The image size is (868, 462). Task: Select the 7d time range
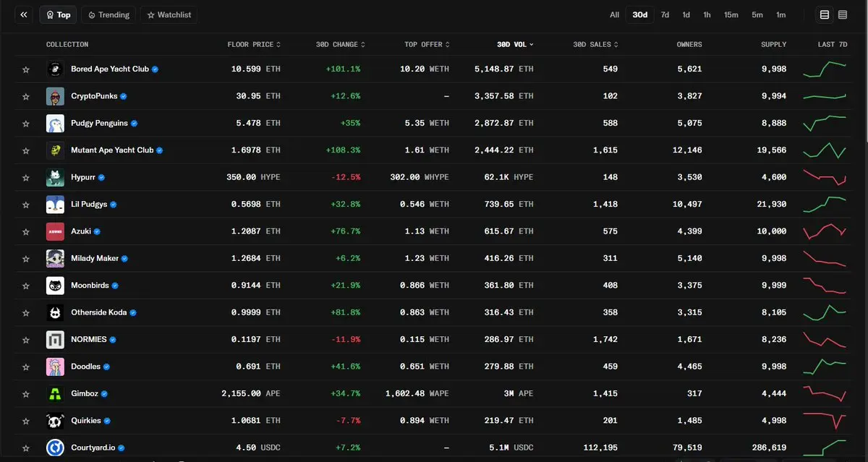665,14
